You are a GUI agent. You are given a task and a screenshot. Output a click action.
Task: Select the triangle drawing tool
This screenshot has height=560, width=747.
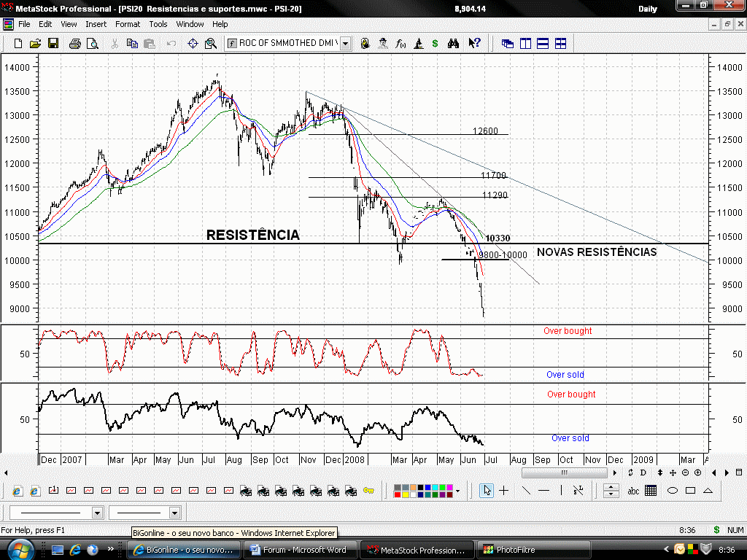(708, 490)
